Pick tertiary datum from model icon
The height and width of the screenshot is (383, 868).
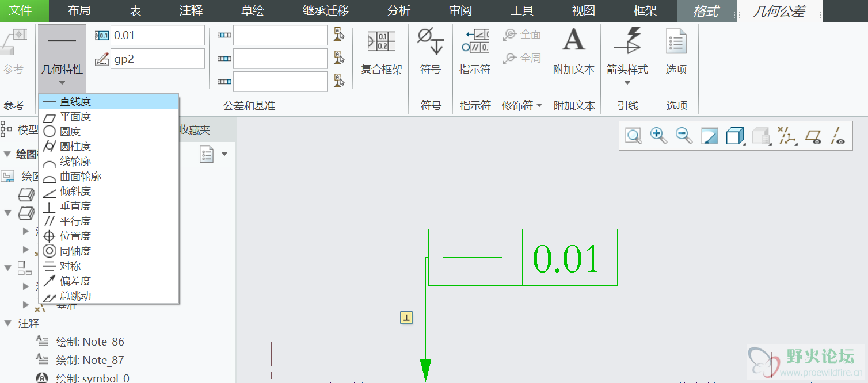339,82
